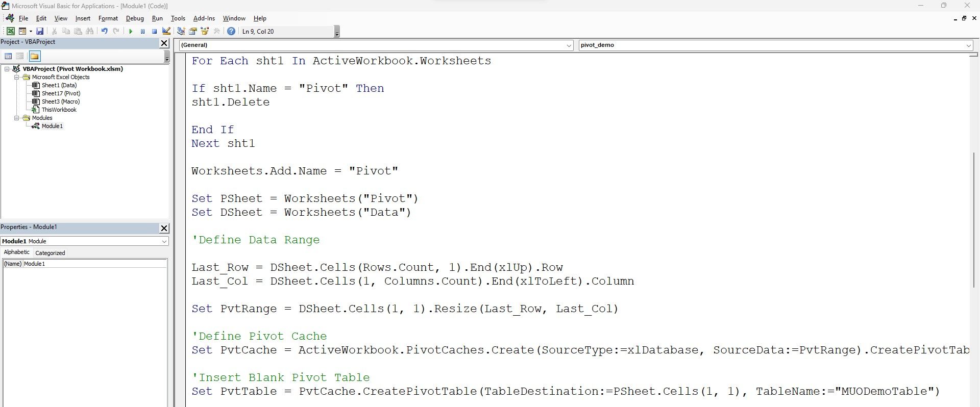Click the Copy icon in toolbar
This screenshot has height=407, width=980.
click(66, 31)
